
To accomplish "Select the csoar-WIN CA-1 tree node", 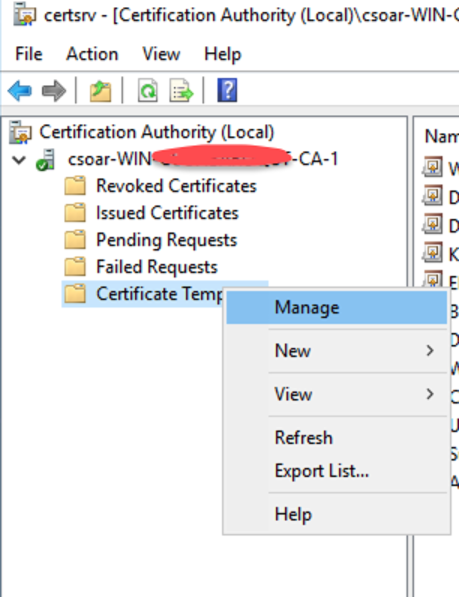I will 203,159.
